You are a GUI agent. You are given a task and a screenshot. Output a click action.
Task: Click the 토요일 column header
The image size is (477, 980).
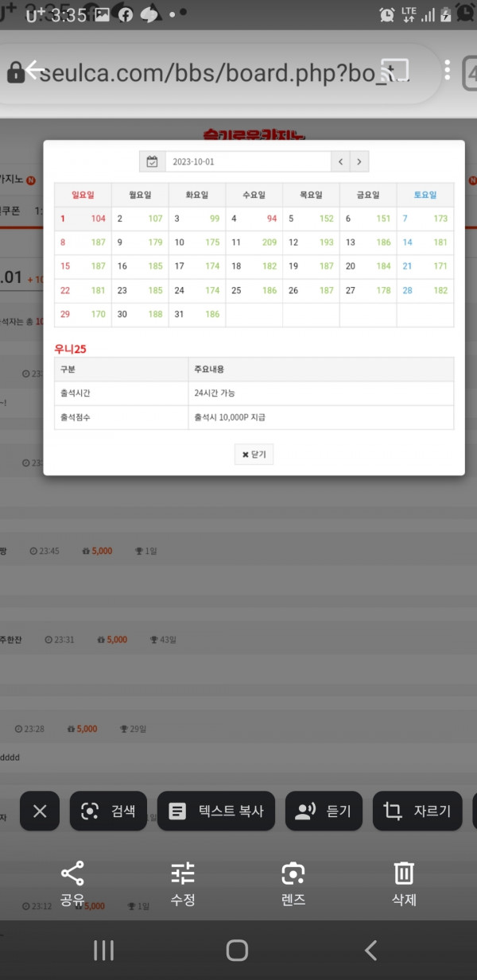[425, 195]
